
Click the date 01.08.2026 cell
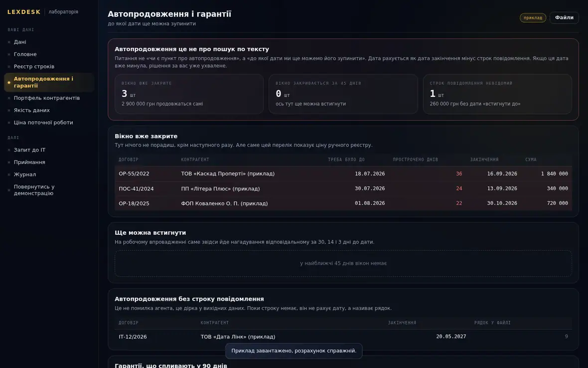370,203
